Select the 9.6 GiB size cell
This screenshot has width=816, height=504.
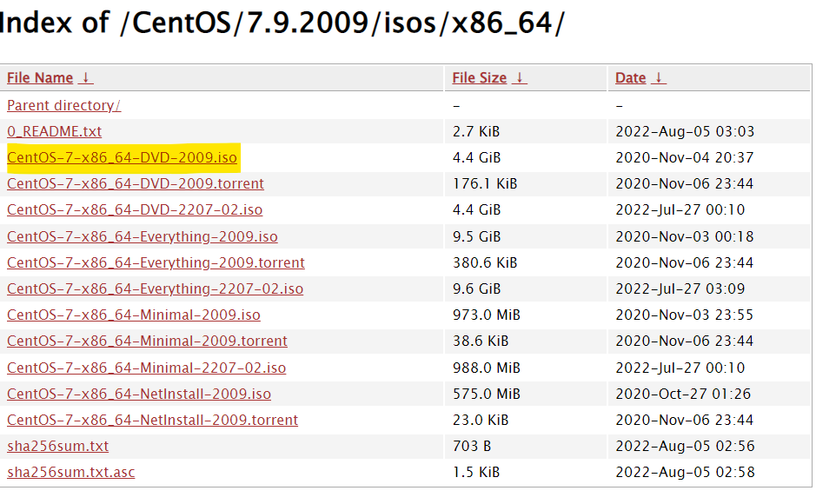tap(476, 288)
